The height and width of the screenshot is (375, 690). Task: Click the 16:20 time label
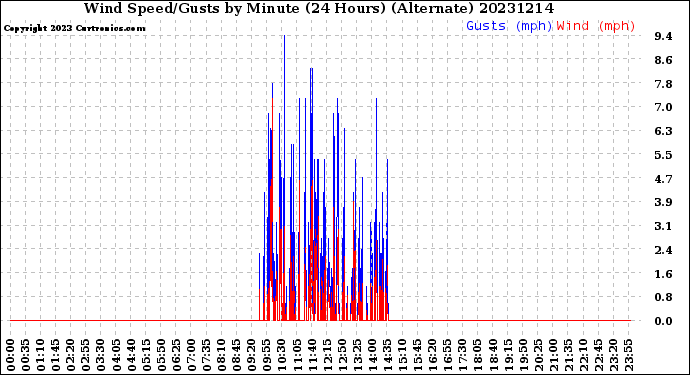(x=433, y=355)
